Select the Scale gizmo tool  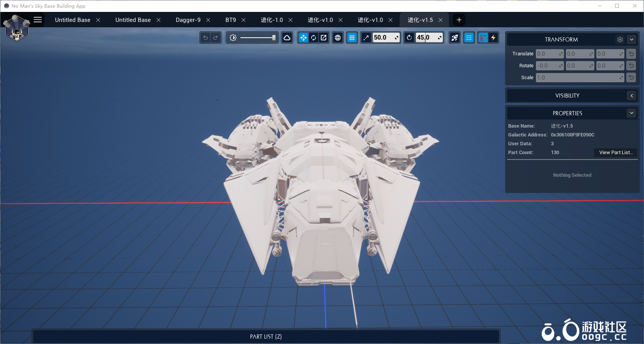click(324, 38)
